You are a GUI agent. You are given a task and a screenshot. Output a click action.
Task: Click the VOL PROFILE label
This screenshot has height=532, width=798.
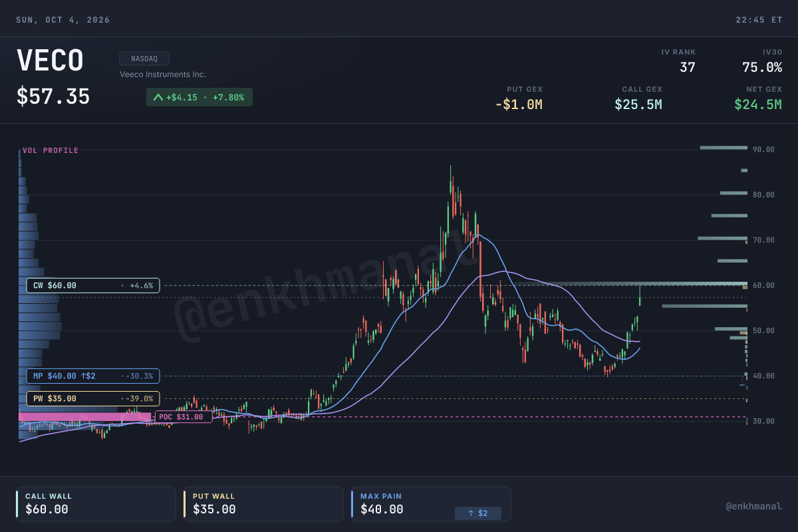click(x=51, y=150)
